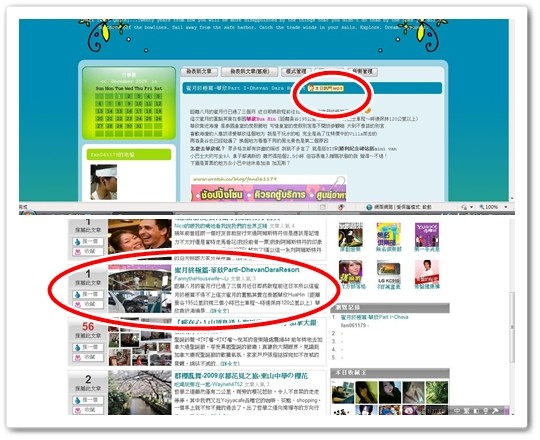Click 推一個 button on the 蜜月終極篇 article row

click(x=88, y=295)
